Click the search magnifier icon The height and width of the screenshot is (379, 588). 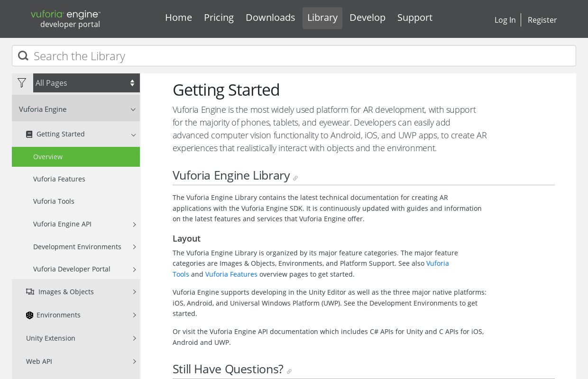click(x=23, y=56)
